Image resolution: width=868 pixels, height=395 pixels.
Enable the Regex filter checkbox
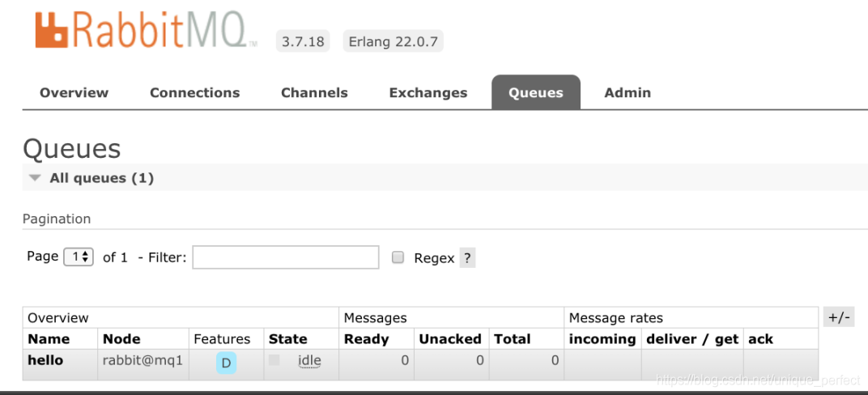click(x=398, y=257)
